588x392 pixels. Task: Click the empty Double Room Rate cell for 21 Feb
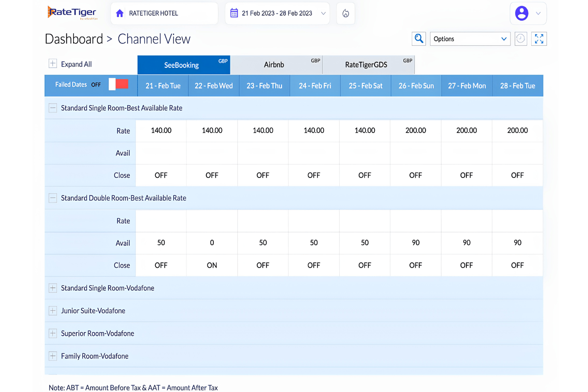point(161,221)
